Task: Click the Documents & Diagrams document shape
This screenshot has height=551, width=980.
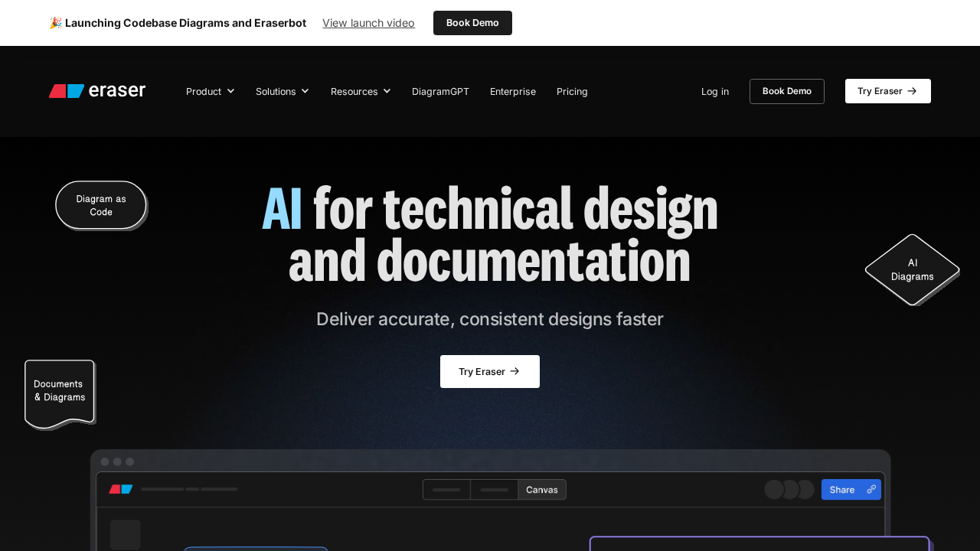Action: pos(60,391)
